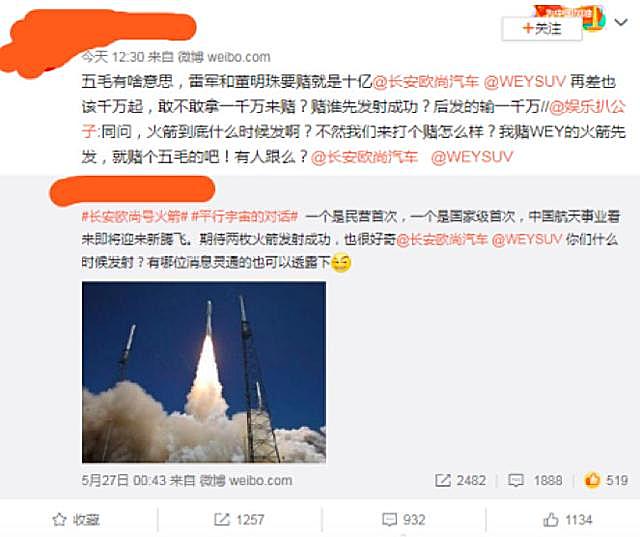Click the original post's repost icon 2482
The width and height of the screenshot is (640, 537).
[443, 480]
